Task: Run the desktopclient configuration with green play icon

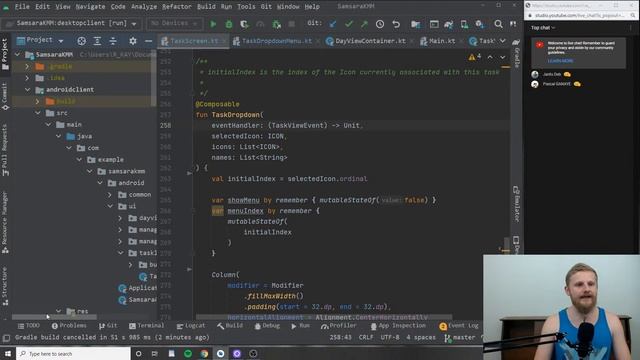Action: coord(213,24)
